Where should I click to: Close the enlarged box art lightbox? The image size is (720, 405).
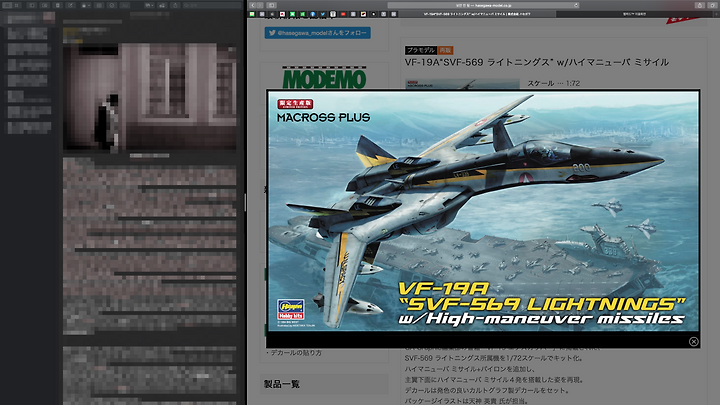tap(693, 341)
